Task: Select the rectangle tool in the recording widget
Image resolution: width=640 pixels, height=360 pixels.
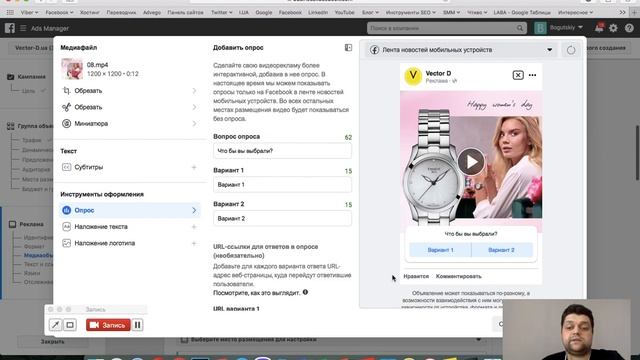Action: (70, 325)
